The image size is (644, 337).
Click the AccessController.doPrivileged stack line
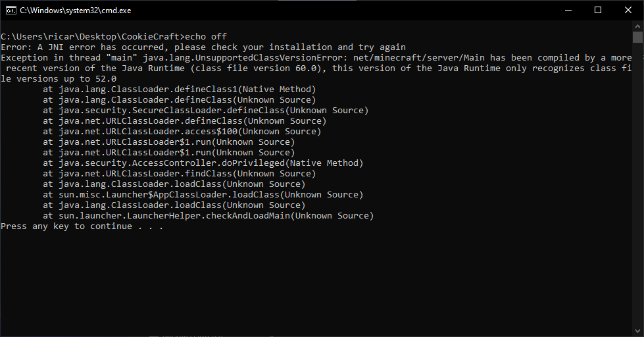pyautogui.click(x=203, y=163)
